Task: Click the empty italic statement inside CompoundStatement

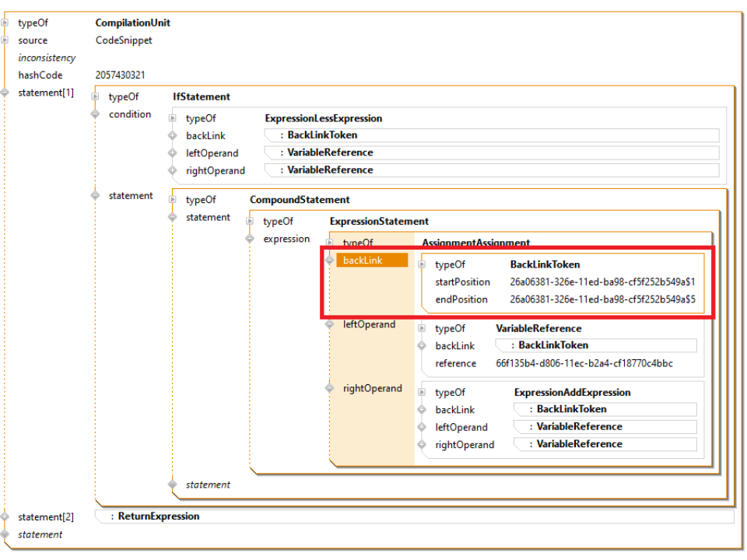Action: (208, 485)
